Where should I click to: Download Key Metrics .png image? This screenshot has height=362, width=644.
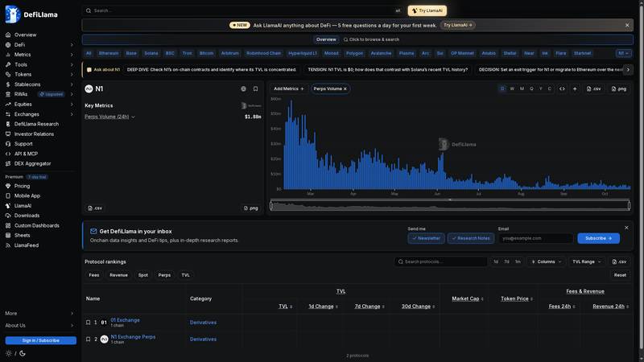point(250,208)
